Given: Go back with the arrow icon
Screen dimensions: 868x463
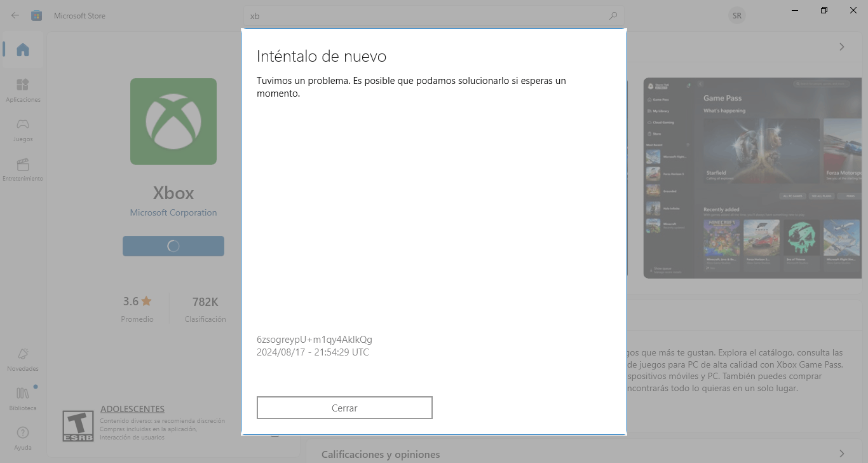Looking at the screenshot, I should [15, 15].
